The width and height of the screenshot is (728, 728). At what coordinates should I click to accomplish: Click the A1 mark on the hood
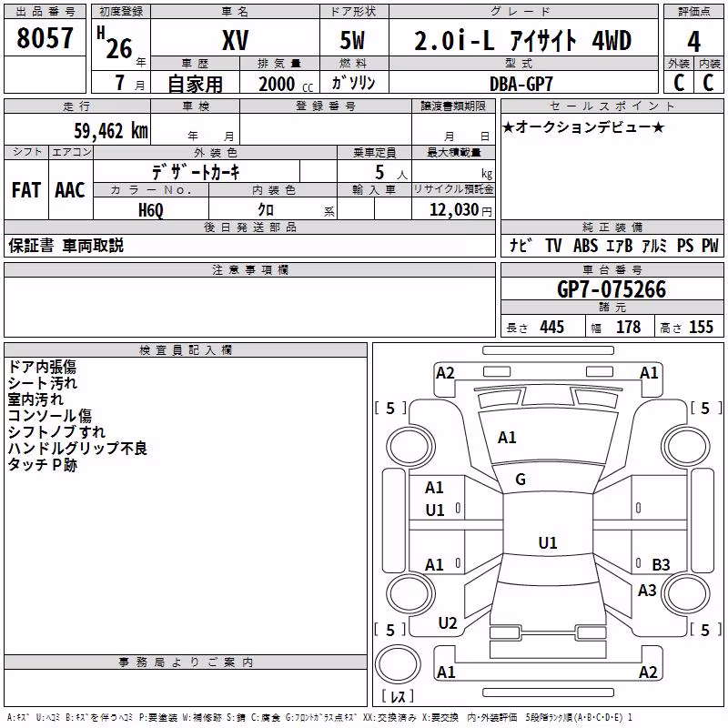[507, 438]
